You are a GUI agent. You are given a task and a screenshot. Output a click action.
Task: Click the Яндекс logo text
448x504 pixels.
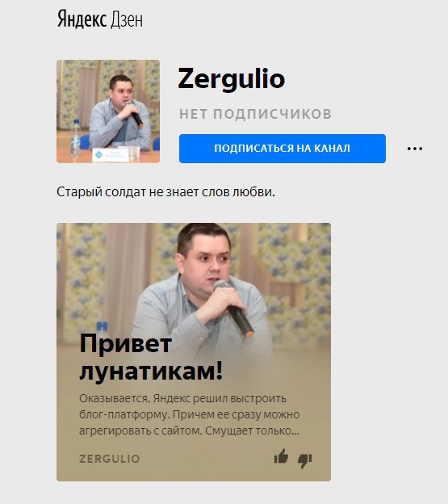82,19
